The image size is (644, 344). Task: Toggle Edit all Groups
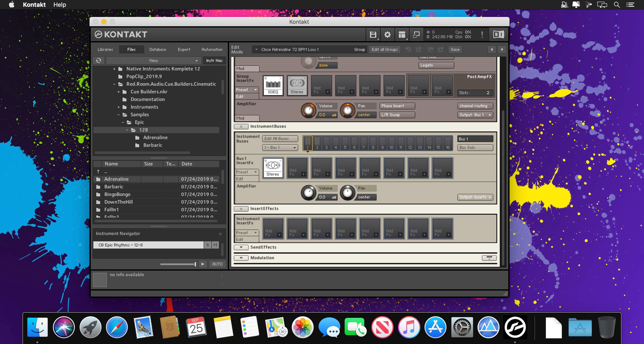coord(385,49)
